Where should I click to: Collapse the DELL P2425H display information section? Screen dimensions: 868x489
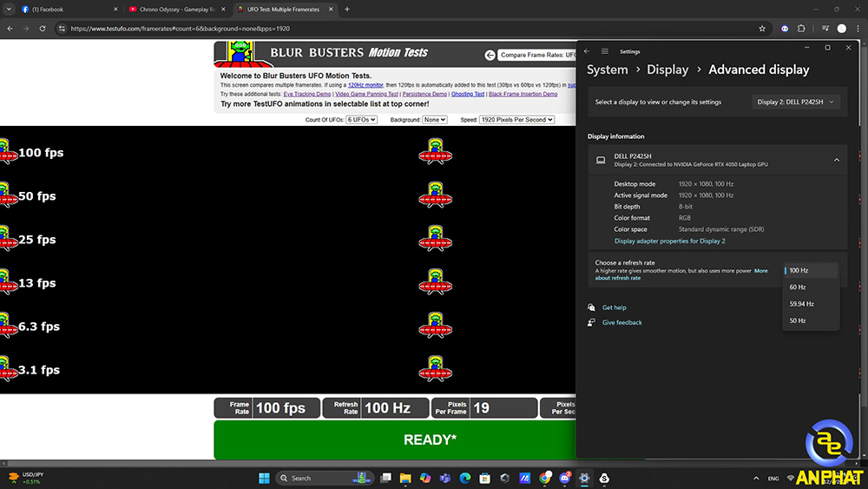[x=837, y=160]
